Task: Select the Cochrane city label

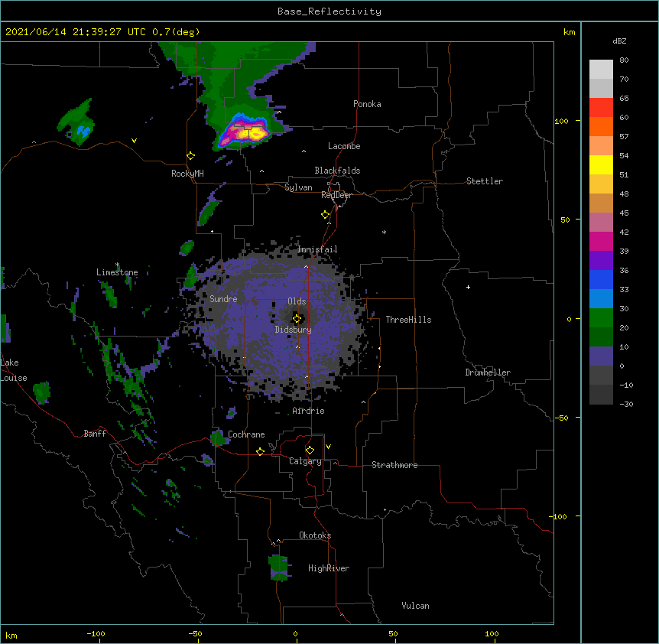Action: pyautogui.click(x=246, y=434)
